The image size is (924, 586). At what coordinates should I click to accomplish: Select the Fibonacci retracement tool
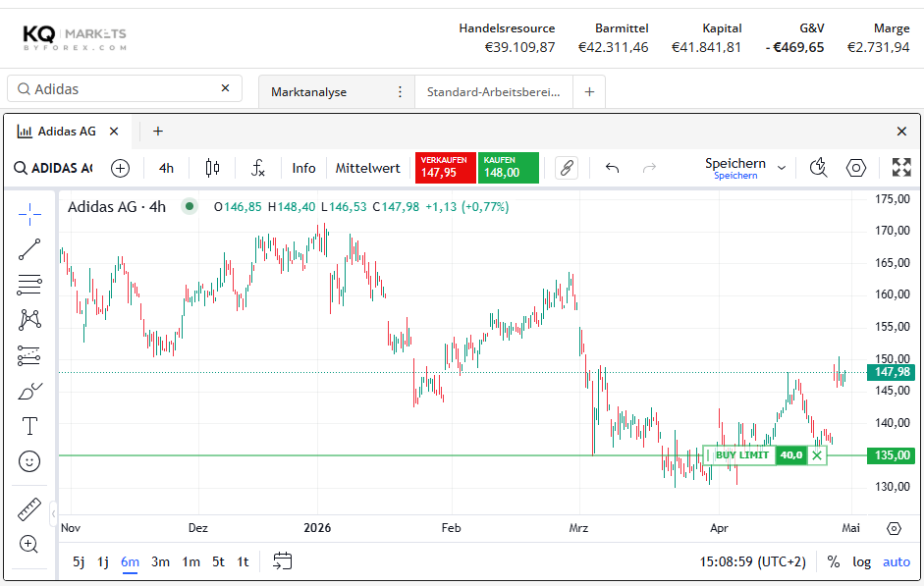[29, 285]
